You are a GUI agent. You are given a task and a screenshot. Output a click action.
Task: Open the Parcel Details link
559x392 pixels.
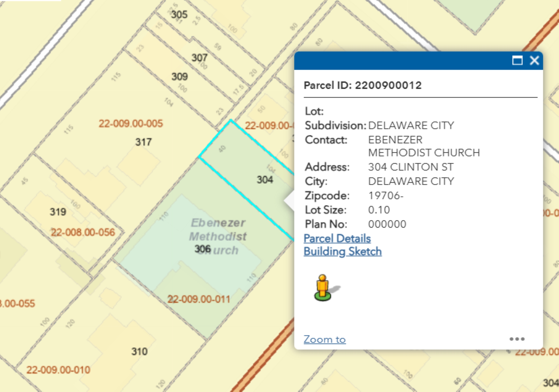(x=337, y=238)
